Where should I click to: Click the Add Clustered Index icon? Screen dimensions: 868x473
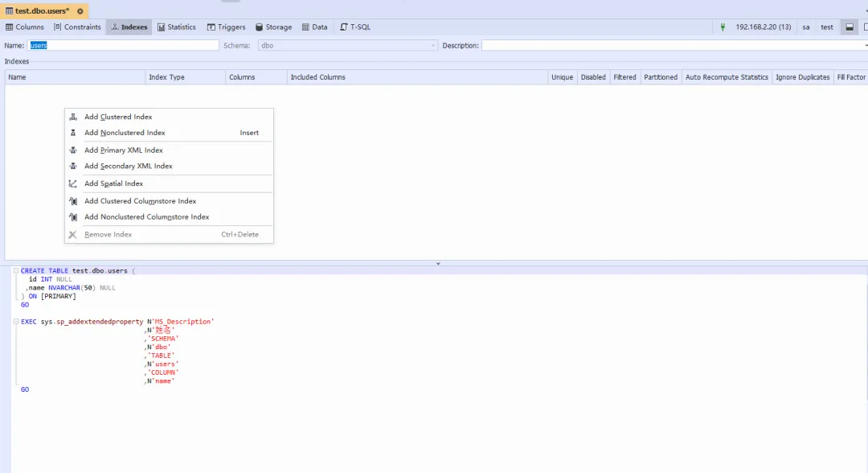(x=73, y=117)
